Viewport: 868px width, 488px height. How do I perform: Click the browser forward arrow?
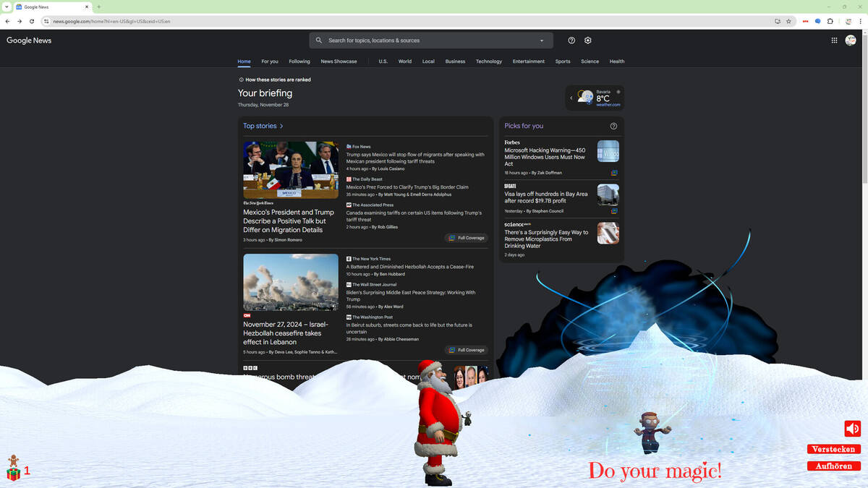(x=20, y=21)
